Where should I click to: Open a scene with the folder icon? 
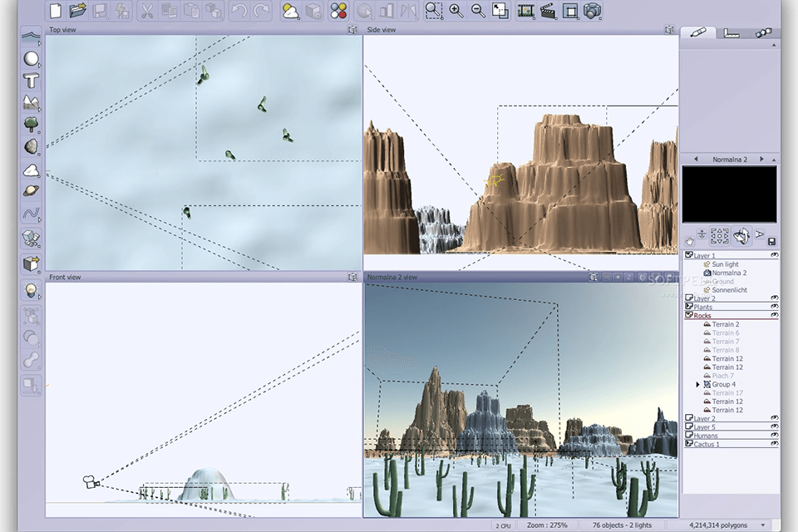click(x=78, y=11)
